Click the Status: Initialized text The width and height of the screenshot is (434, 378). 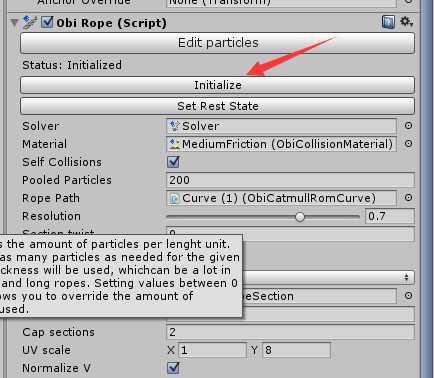coord(72,65)
